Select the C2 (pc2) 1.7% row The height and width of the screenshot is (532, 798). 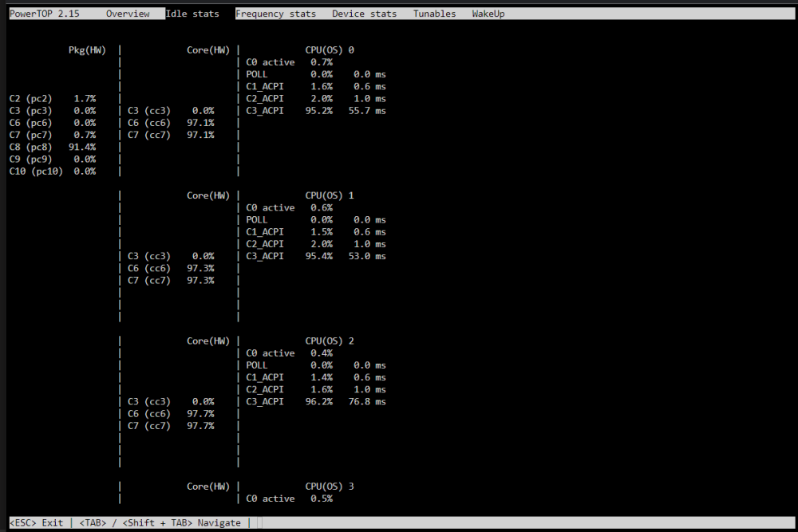pyautogui.click(x=53, y=99)
